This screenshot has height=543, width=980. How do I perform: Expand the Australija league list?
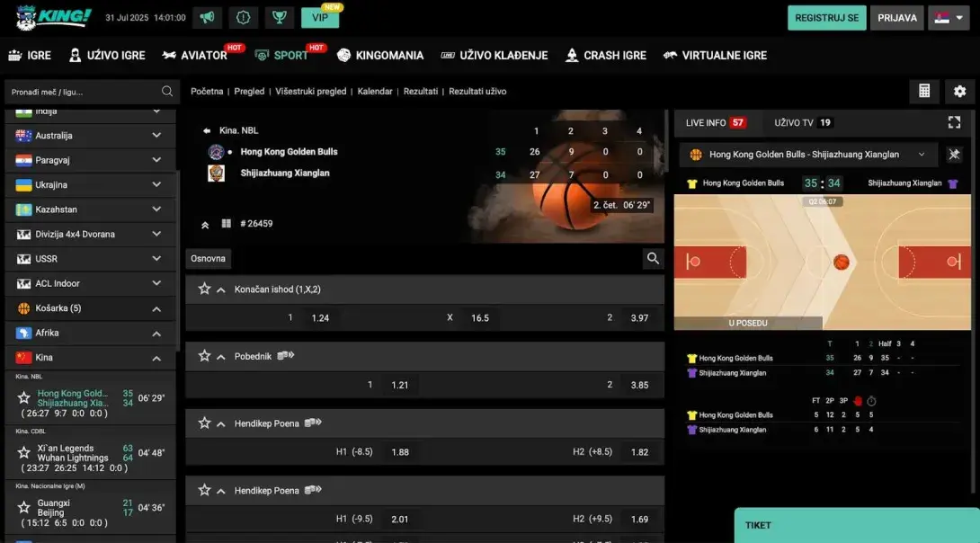tap(156, 136)
